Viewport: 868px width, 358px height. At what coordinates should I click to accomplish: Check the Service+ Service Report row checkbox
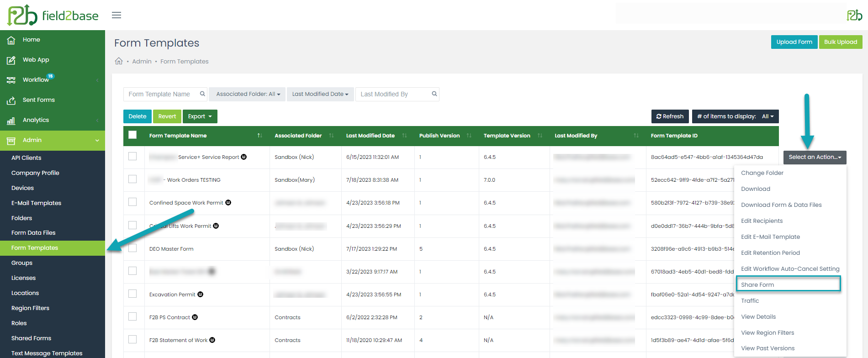132,156
